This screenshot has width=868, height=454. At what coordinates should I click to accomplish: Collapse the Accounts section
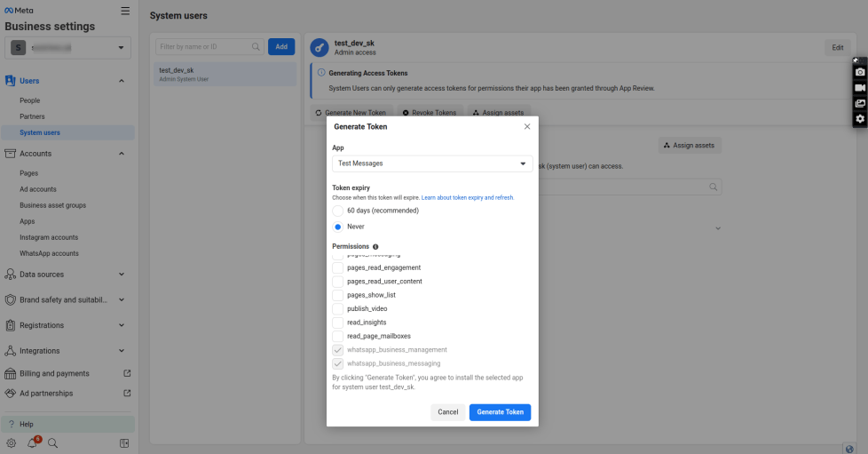point(122,154)
